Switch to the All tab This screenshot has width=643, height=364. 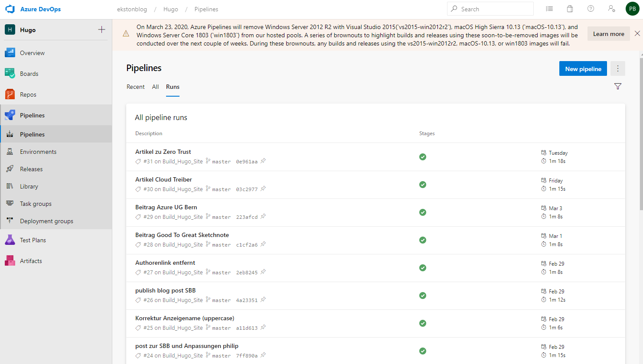(x=156, y=87)
